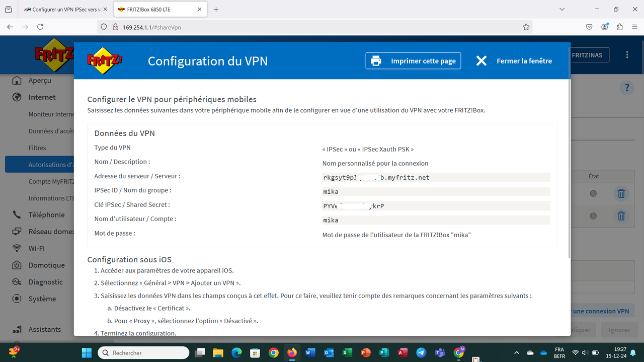Open File Explorer from taskbar
This screenshot has width=644, height=362.
coord(218,352)
